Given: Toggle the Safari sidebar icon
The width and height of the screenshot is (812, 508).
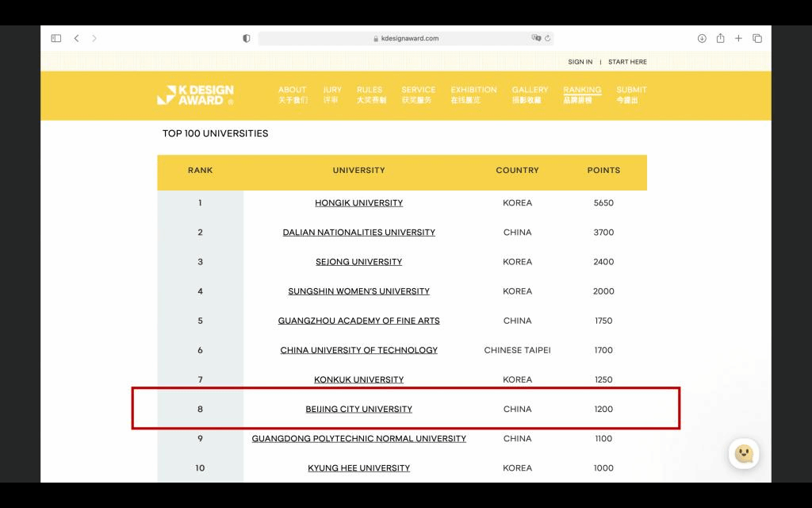Looking at the screenshot, I should (x=56, y=38).
